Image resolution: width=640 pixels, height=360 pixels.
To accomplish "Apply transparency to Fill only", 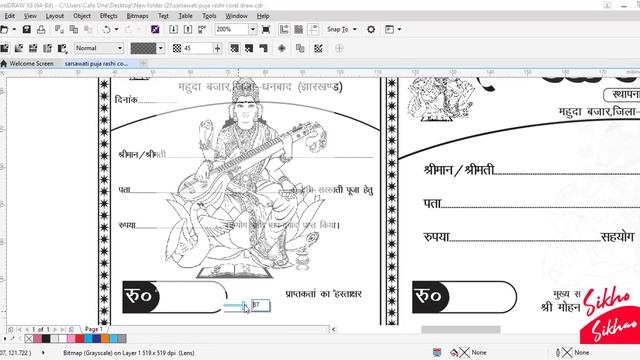I will click(249, 48).
